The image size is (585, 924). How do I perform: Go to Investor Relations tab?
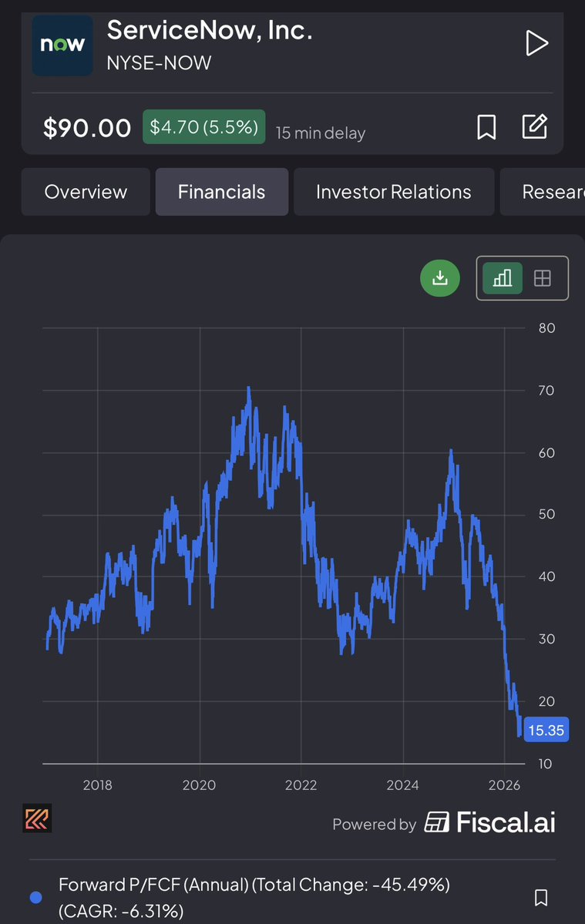[394, 192]
